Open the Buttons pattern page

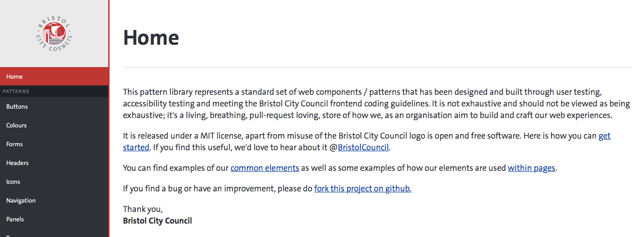point(17,107)
